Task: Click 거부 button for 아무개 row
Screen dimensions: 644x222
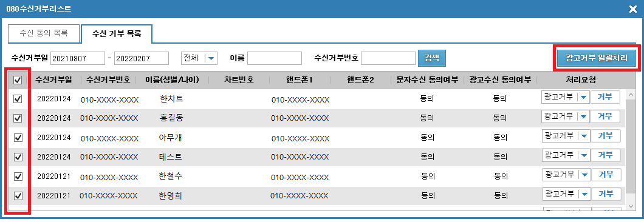Action: pyautogui.click(x=605, y=136)
